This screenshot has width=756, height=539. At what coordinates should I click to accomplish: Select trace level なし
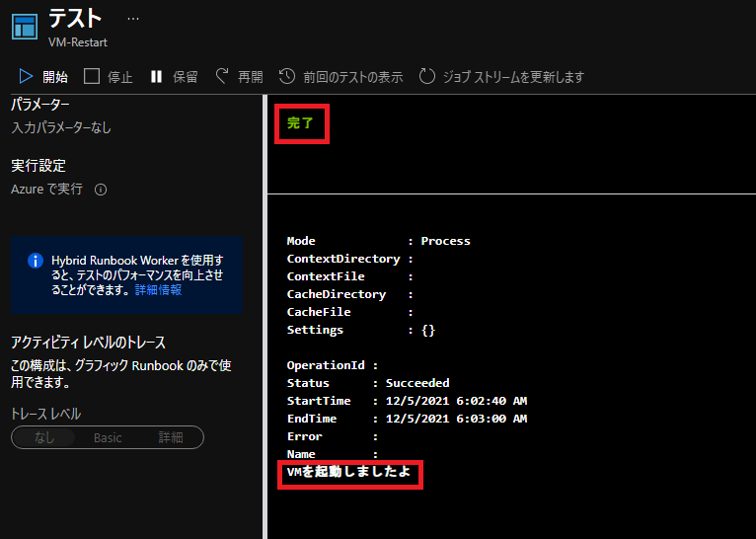tap(43, 437)
